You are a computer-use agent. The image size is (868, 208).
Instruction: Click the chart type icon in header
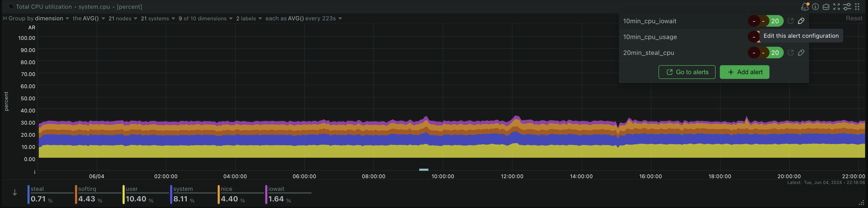pos(826,7)
